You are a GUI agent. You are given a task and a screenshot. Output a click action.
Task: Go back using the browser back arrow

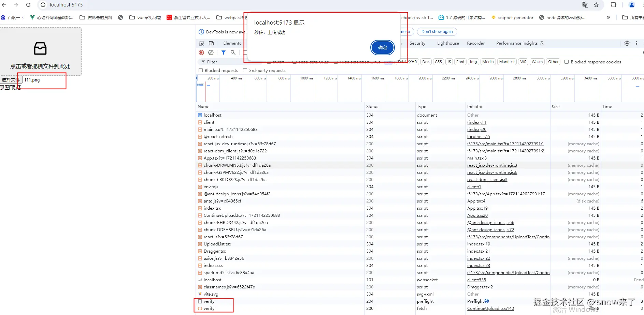(4, 5)
